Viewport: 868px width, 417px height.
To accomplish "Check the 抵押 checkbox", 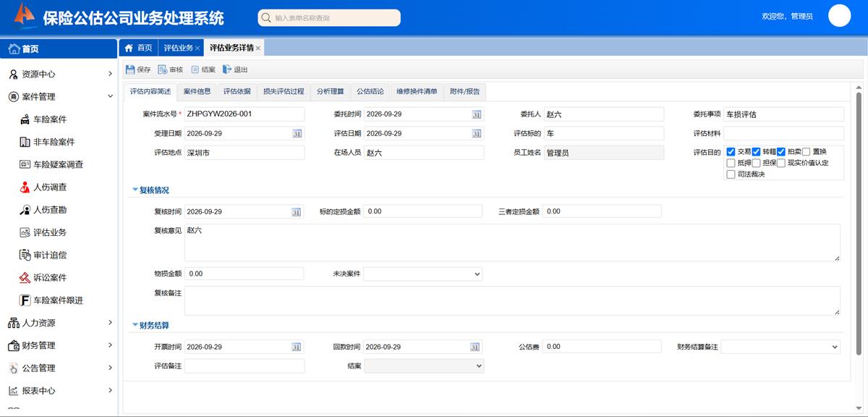I will (x=731, y=163).
